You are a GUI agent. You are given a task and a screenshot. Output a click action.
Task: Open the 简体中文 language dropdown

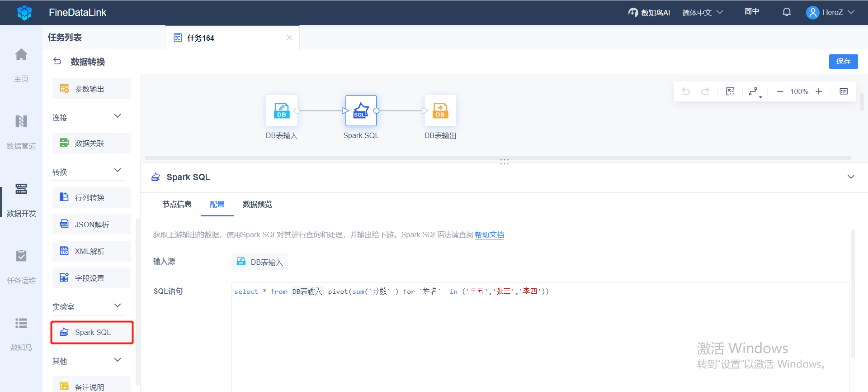pyautogui.click(x=703, y=13)
